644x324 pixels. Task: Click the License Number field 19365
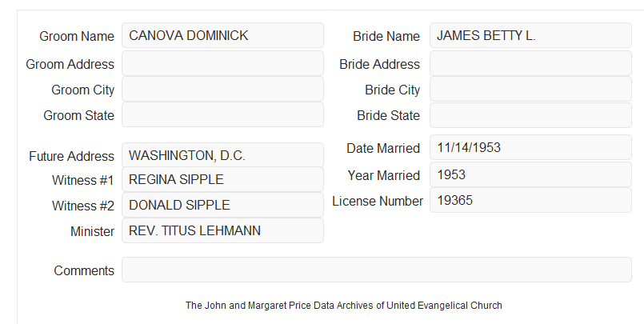pyautogui.click(x=530, y=200)
